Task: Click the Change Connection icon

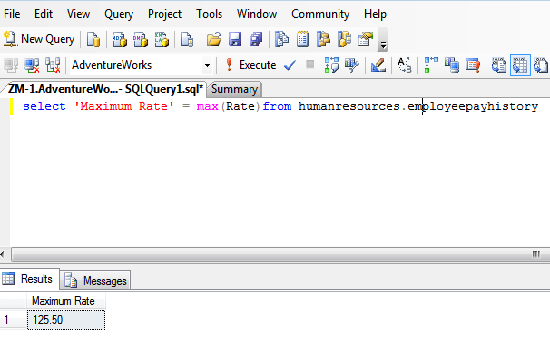Action: coord(53,65)
